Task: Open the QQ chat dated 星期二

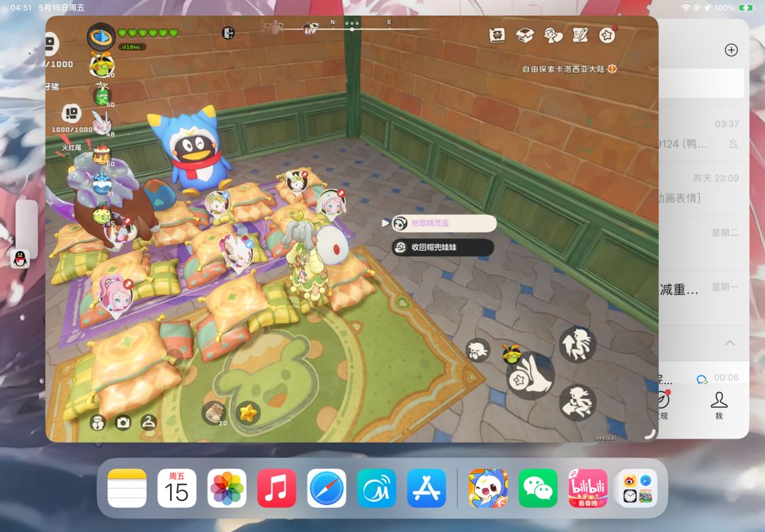Action: pos(703,243)
